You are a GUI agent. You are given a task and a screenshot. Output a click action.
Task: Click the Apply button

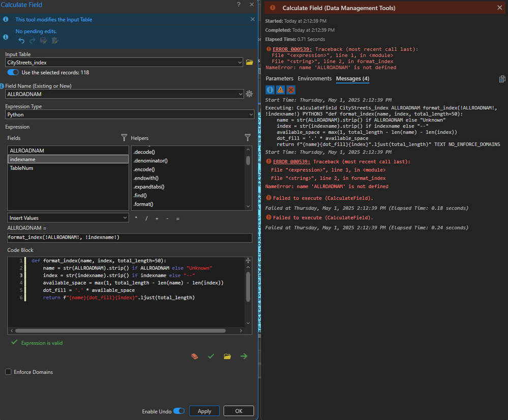tap(204, 411)
